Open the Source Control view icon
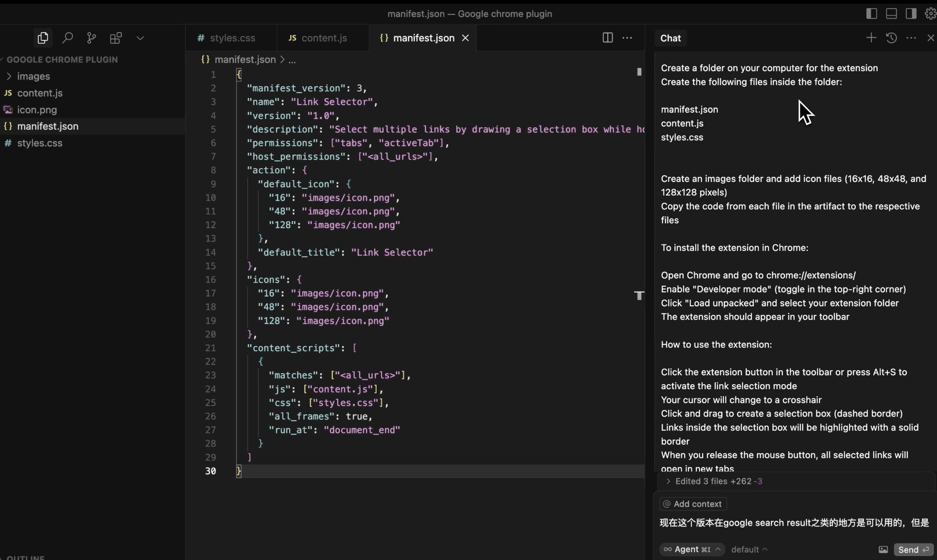Screen dimensions: 937x560 pyautogui.click(x=91, y=38)
